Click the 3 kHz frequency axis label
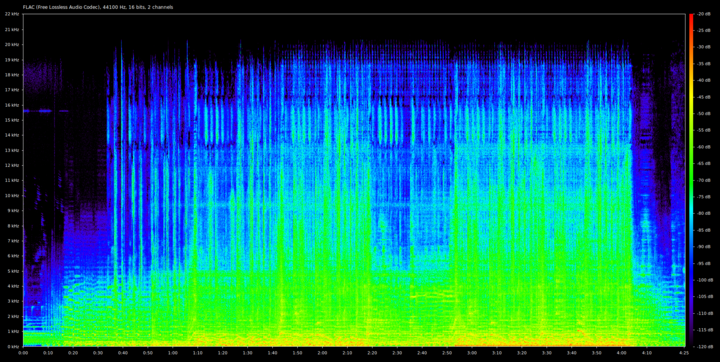720x362 pixels. (x=12, y=301)
